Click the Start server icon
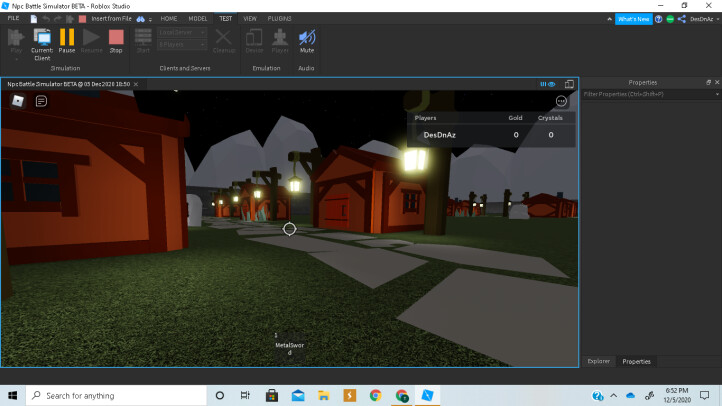Screen dimensions: 722x406 coord(143,38)
